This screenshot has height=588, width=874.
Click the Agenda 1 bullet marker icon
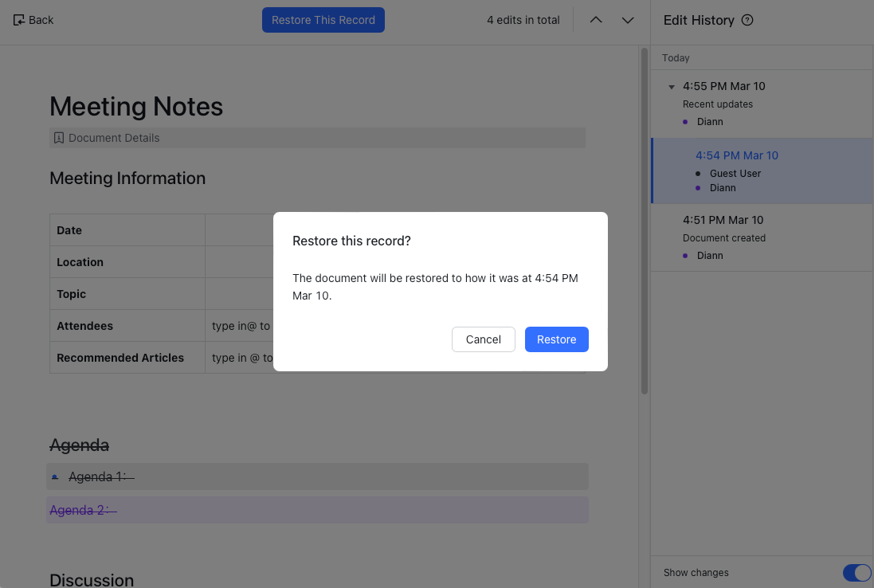click(x=55, y=477)
